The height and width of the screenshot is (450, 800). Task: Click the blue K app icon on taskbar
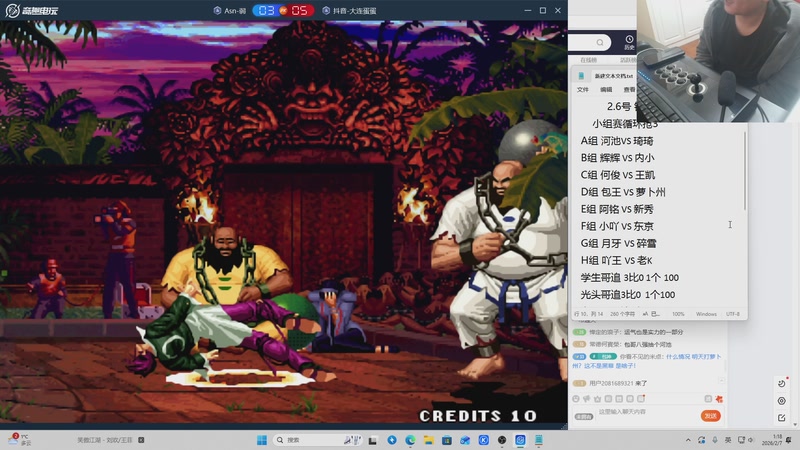click(x=484, y=440)
